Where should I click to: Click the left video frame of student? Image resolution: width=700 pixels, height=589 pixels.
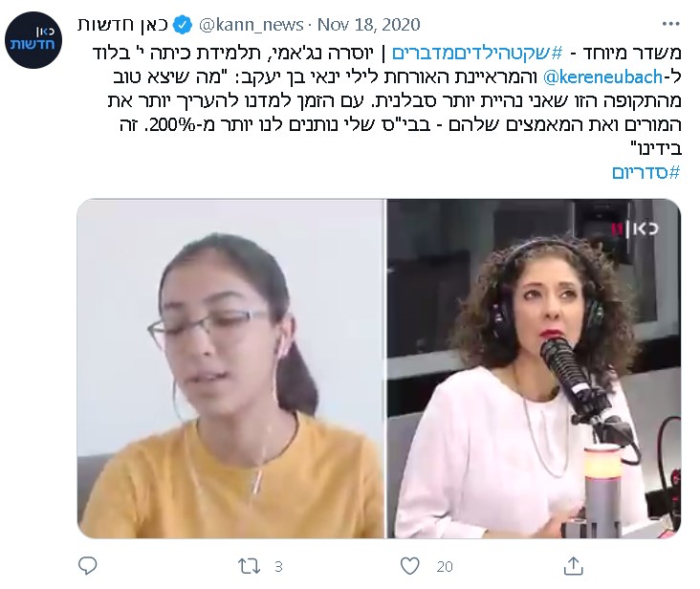[x=230, y=368]
